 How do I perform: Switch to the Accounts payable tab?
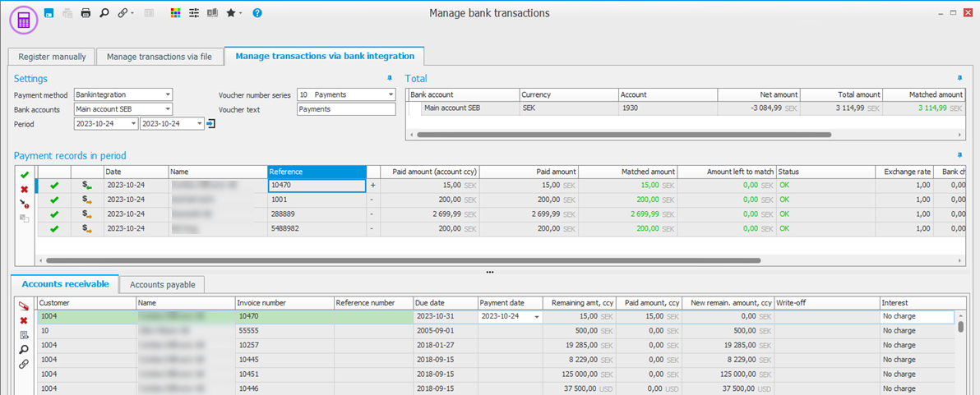tap(163, 285)
